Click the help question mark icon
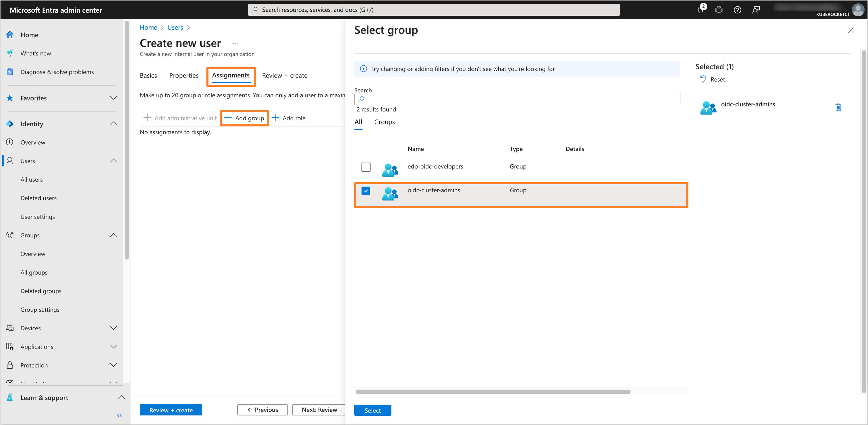The width and height of the screenshot is (868, 425). pos(737,10)
